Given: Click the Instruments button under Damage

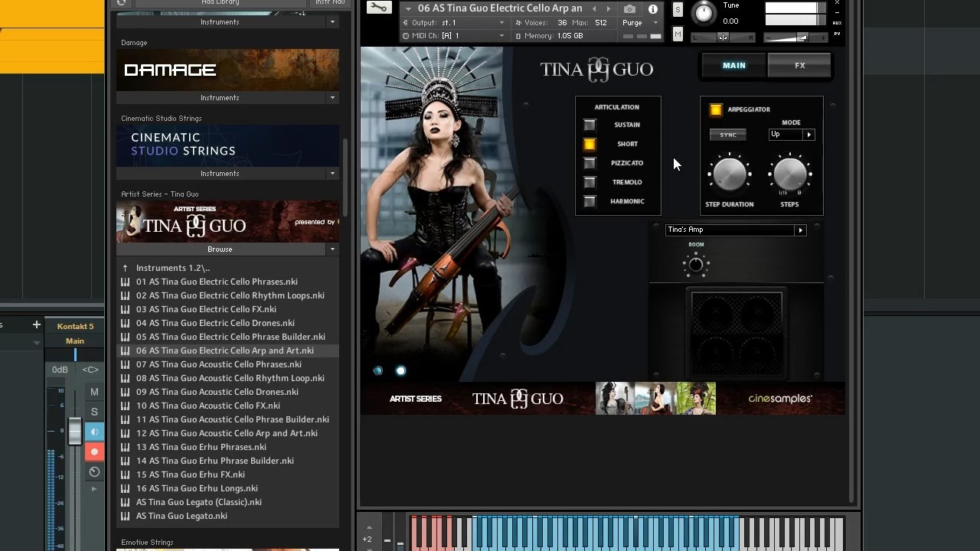Looking at the screenshot, I should coord(220,98).
